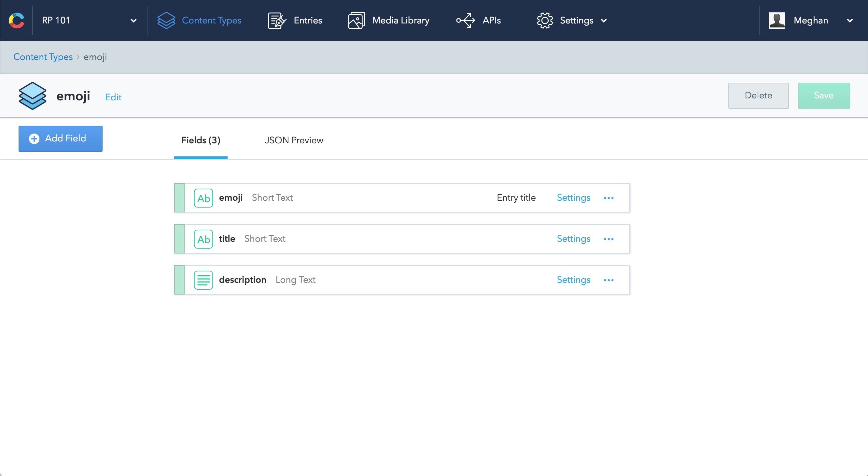Click the drag handle of title field

point(179,239)
